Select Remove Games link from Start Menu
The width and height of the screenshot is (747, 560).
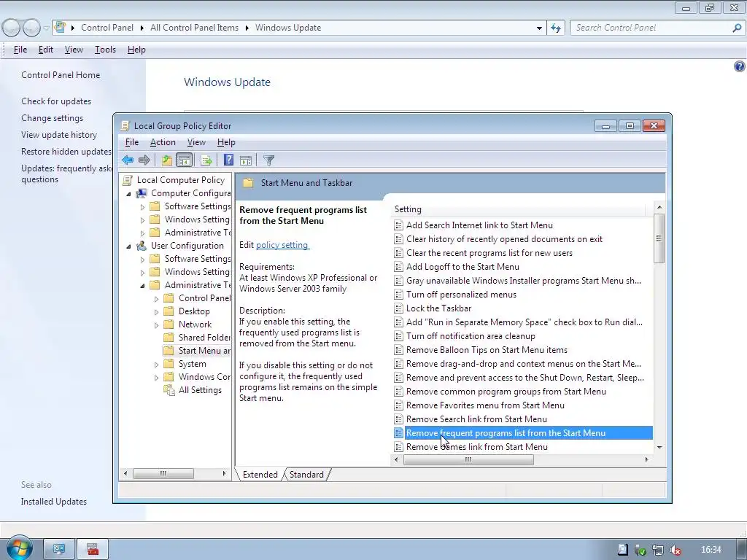(x=477, y=447)
